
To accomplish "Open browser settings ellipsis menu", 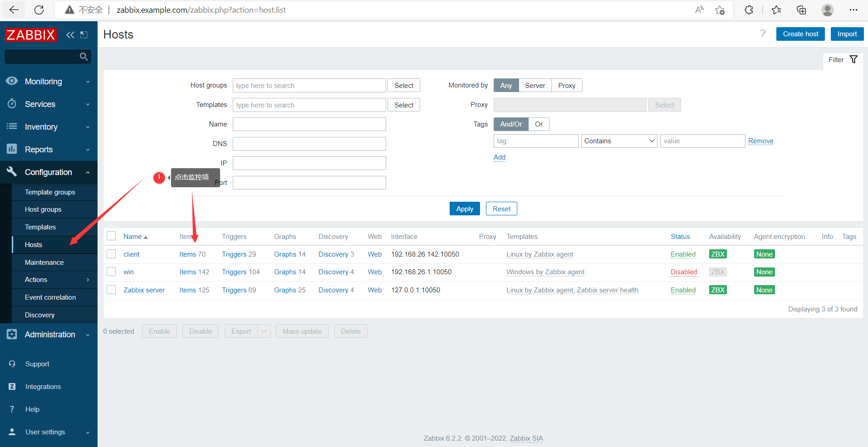I will [x=853, y=10].
